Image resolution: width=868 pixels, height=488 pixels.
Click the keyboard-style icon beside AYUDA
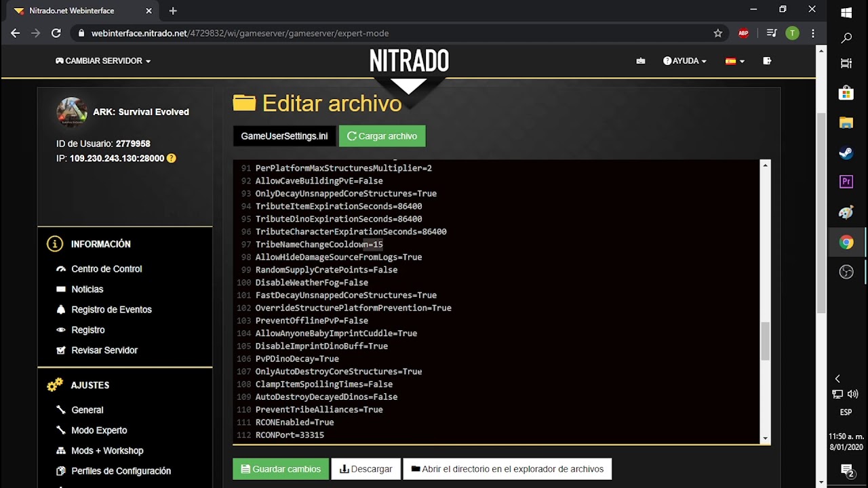(641, 61)
